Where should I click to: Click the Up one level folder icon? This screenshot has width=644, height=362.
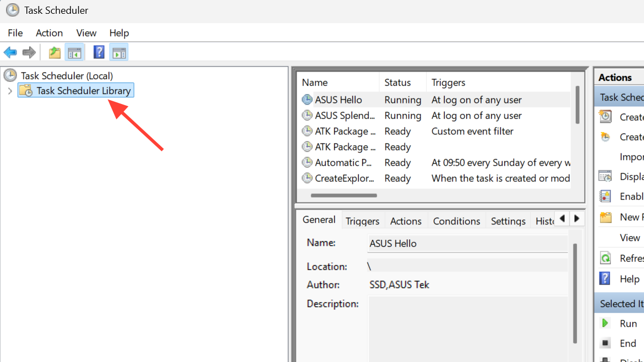(x=54, y=52)
